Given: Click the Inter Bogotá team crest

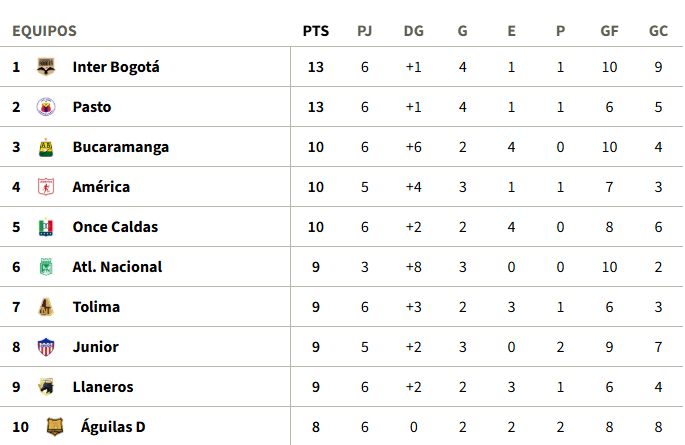Looking at the screenshot, I should pos(45,67).
